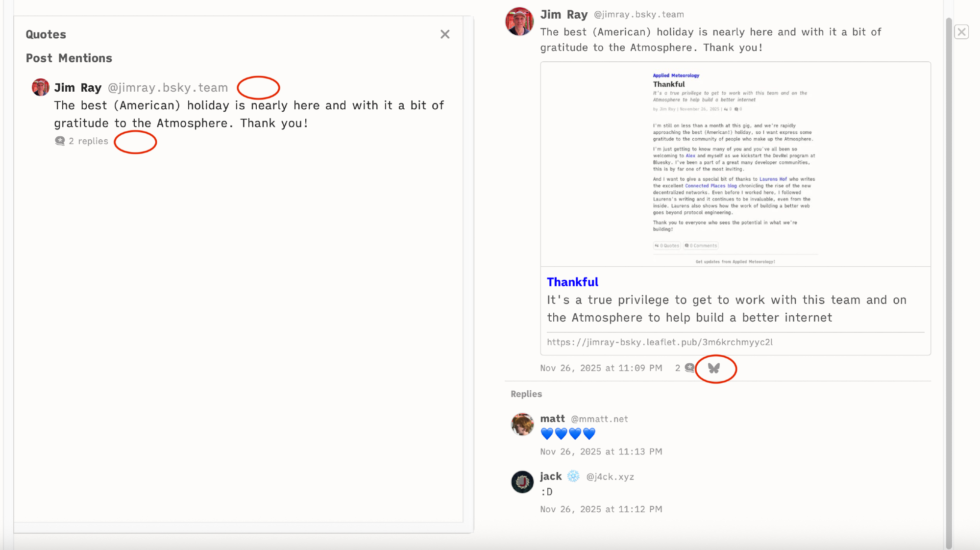Close the Quotes panel
Viewport: 980px width, 550px height.
(444, 34)
